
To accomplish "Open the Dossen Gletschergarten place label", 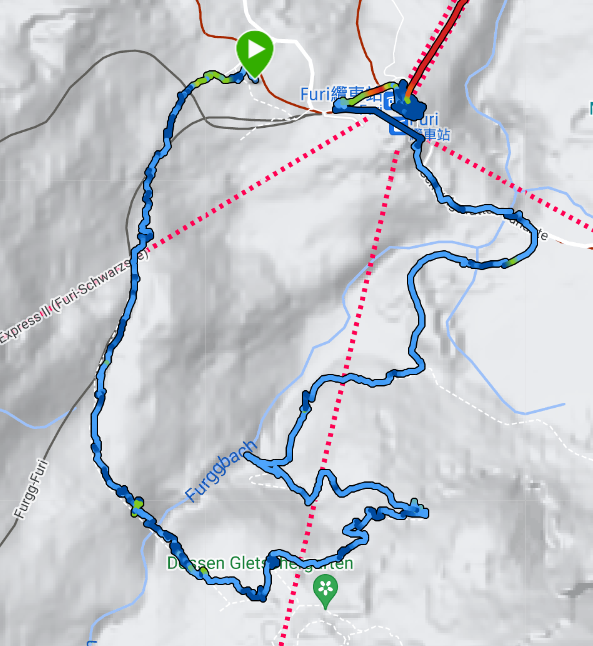I will click(260, 563).
